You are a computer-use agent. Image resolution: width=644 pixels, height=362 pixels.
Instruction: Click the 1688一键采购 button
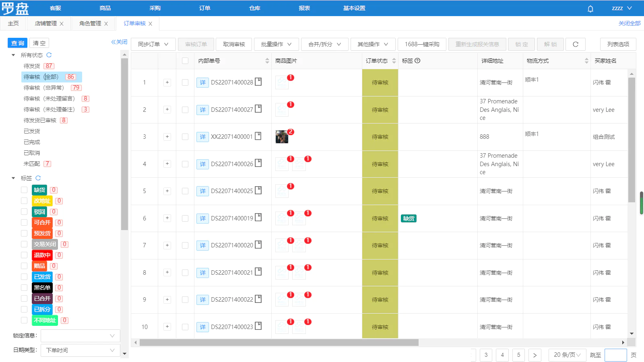422,44
